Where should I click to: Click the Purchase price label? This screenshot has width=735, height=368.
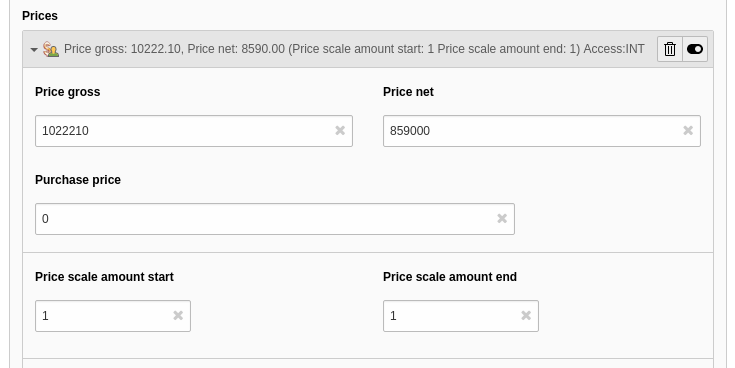78,180
